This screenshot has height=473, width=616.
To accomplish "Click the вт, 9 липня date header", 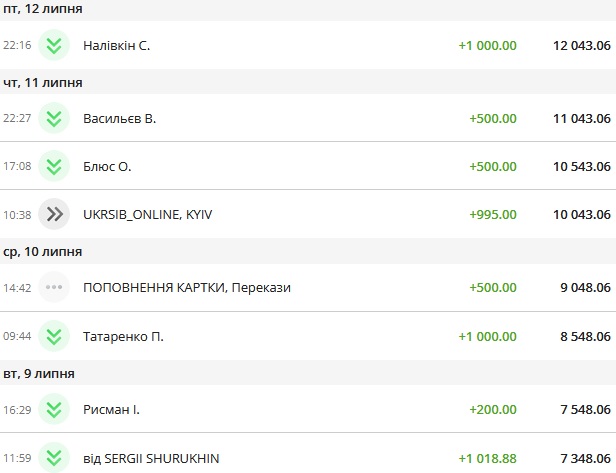I will click(x=39, y=374).
